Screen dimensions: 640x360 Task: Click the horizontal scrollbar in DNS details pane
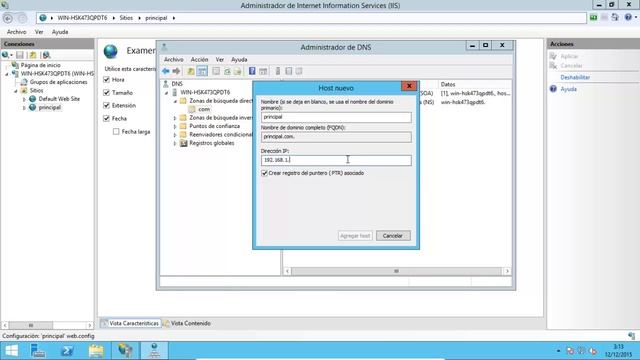397,271
